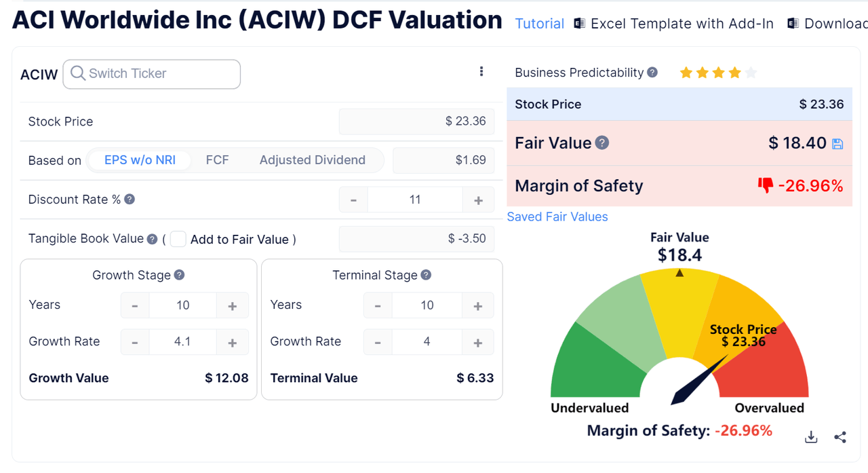Decrease Growth Stage Years with minus
Screen dimensions: 868x473
point(135,306)
